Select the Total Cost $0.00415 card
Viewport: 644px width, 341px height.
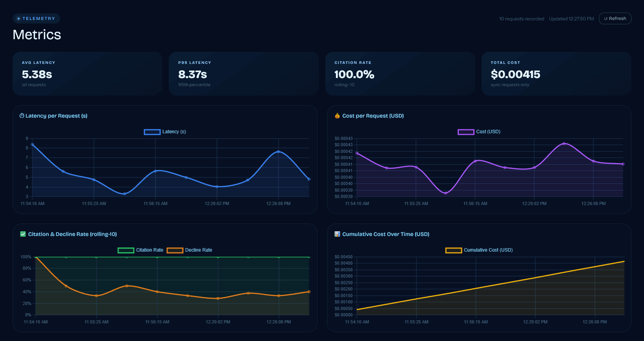pyautogui.click(x=556, y=74)
